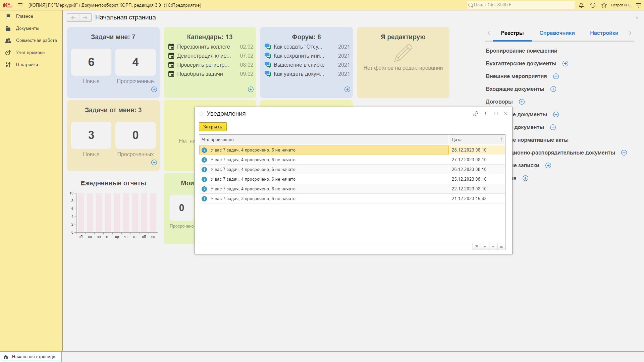Open page options three-dot menu at top right
This screenshot has width=644, height=362.
coord(637,17)
